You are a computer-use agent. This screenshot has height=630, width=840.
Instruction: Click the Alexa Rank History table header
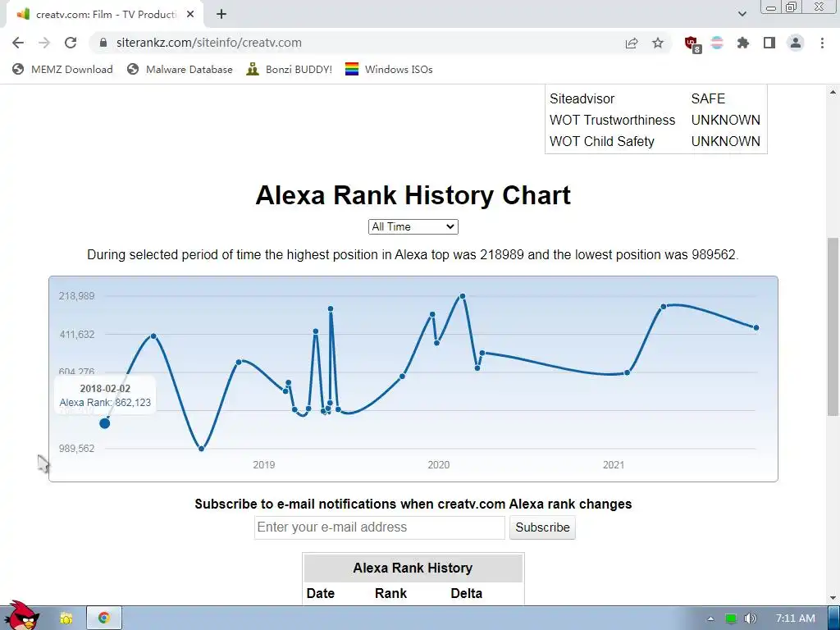point(413,568)
